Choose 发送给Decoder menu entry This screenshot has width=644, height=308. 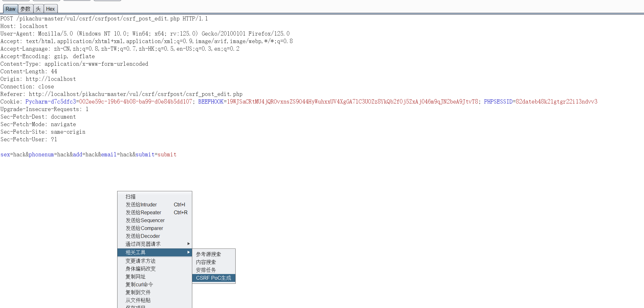click(x=155, y=236)
